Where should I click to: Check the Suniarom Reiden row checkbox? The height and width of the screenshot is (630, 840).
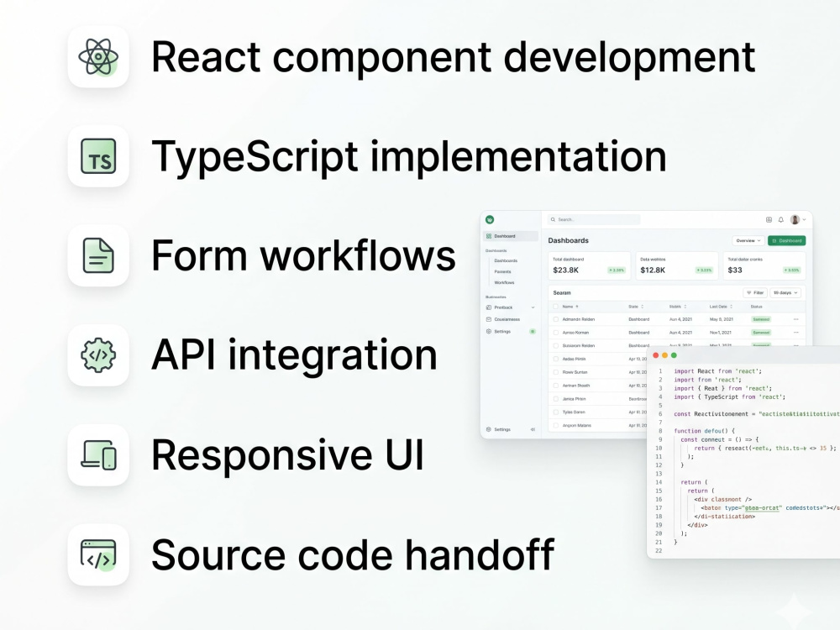[x=555, y=345]
